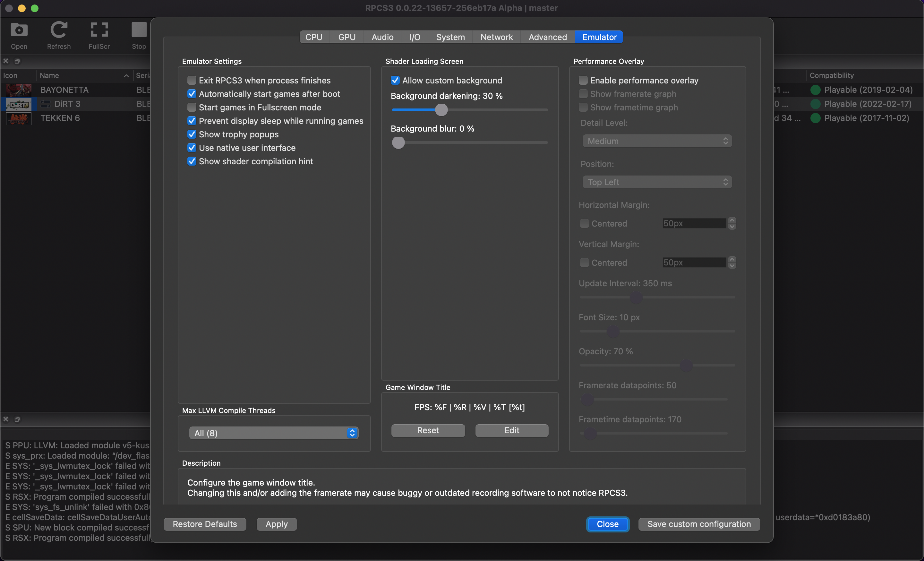Click the Restore Defaults button
The width and height of the screenshot is (924, 561).
coord(205,524)
